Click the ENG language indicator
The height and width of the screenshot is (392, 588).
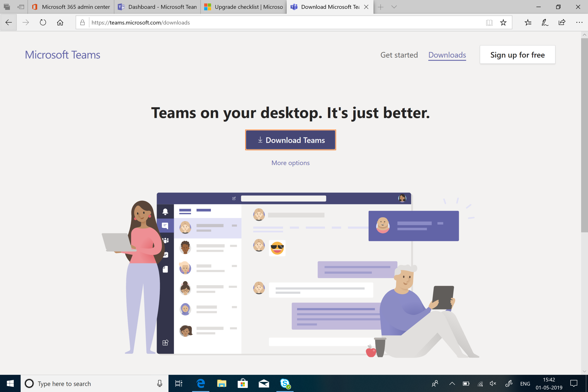[525, 384]
